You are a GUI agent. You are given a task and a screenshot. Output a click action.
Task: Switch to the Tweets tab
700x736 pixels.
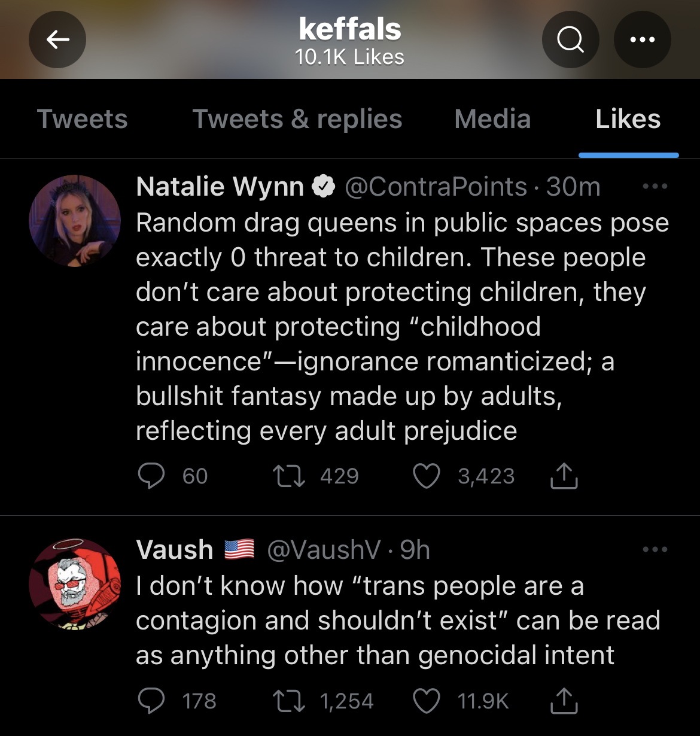(83, 118)
